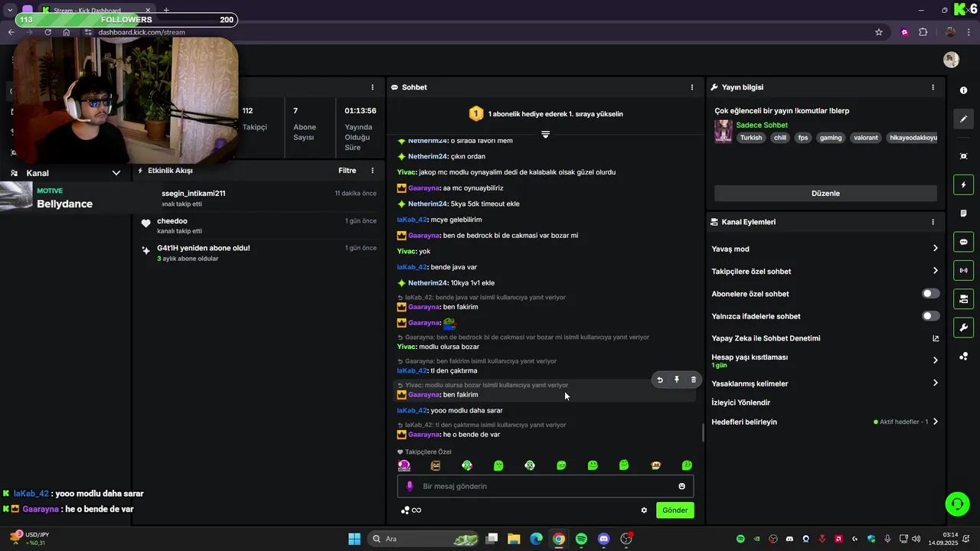980x551 pixels.
Task: Click cheedoo follow event entry
Action: coord(258,226)
